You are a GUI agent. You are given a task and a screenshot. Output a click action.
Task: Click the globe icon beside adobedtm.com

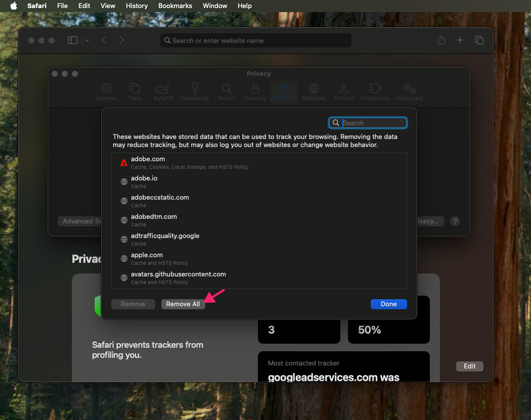124,220
